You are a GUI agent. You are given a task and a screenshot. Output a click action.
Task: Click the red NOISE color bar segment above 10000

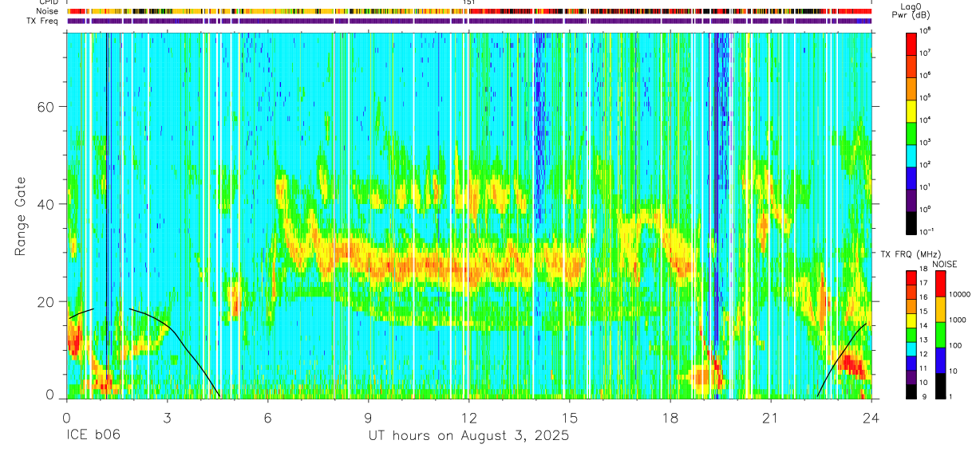point(939,285)
